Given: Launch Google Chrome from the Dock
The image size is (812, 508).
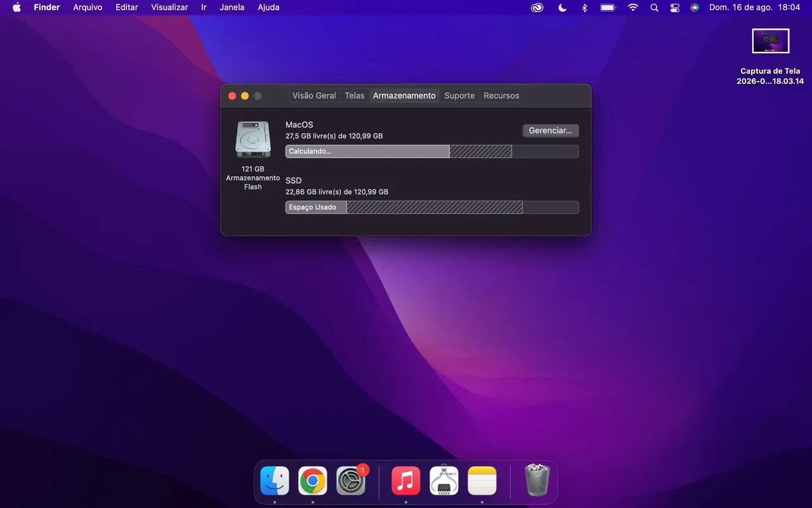Looking at the screenshot, I should (x=313, y=481).
